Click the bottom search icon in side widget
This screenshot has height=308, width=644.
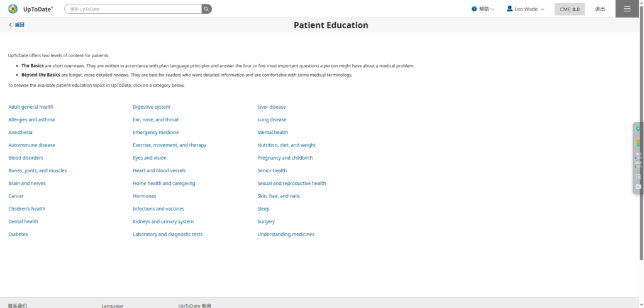[638, 187]
